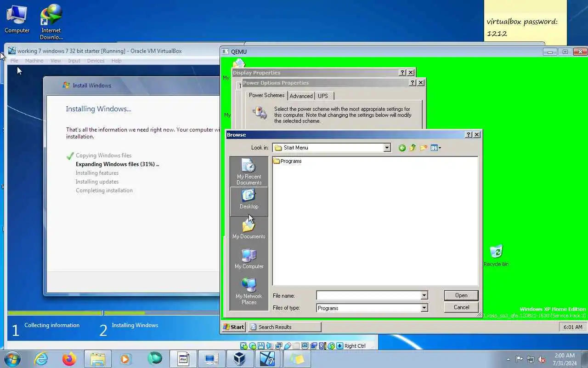This screenshot has width=588, height=368.
Task: Click the VirtualBox recording indicator
Action: point(313,346)
